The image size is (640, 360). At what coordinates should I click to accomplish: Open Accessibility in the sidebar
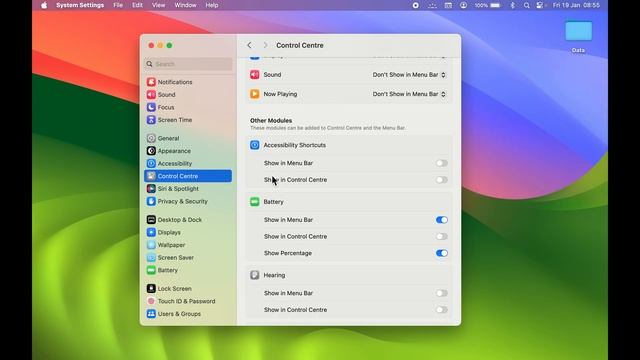click(x=169, y=164)
